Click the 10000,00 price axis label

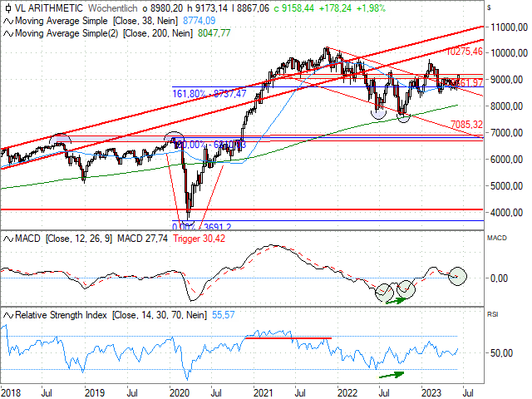(510, 53)
